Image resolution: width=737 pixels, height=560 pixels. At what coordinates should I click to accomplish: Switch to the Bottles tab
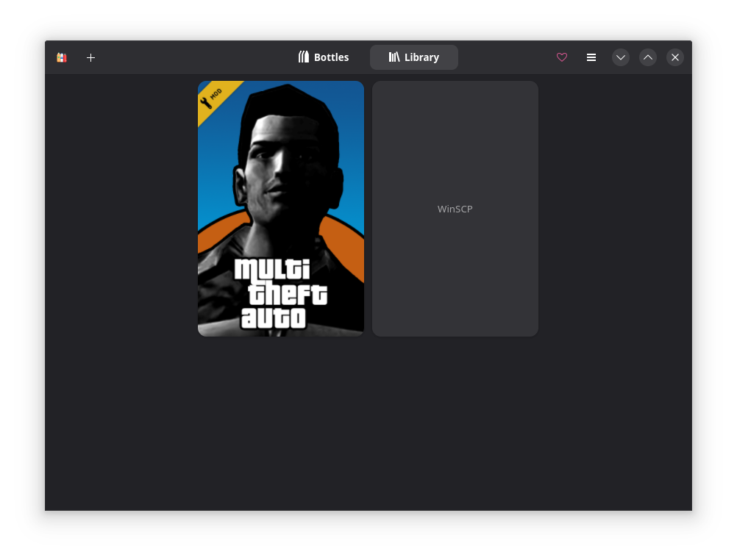point(324,57)
